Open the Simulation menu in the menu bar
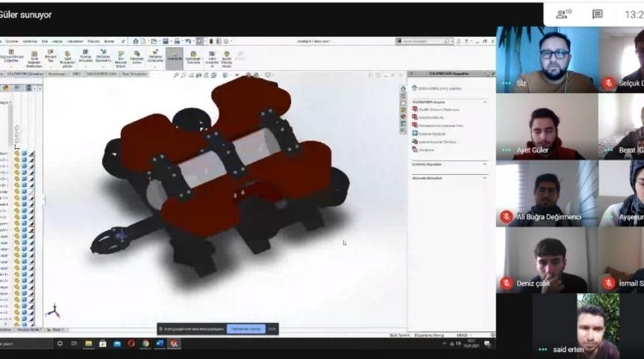 coord(74,41)
